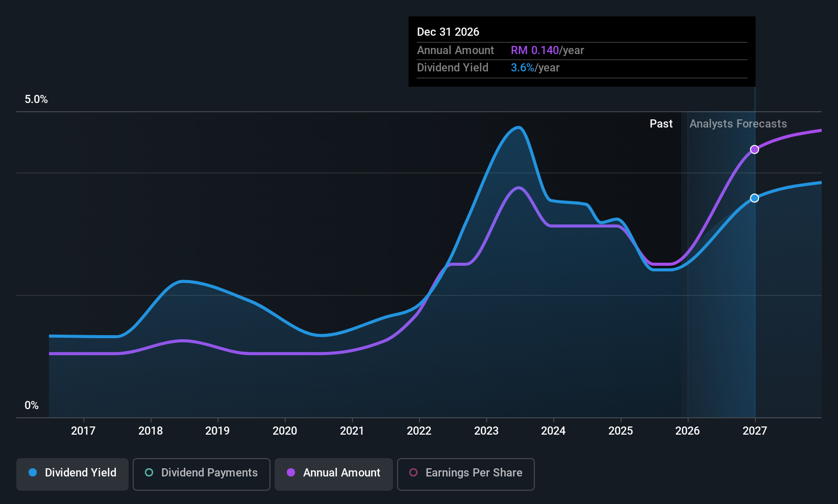Select the 2017 x-axis year label
Screen dimensions: 838x504
(x=83, y=431)
